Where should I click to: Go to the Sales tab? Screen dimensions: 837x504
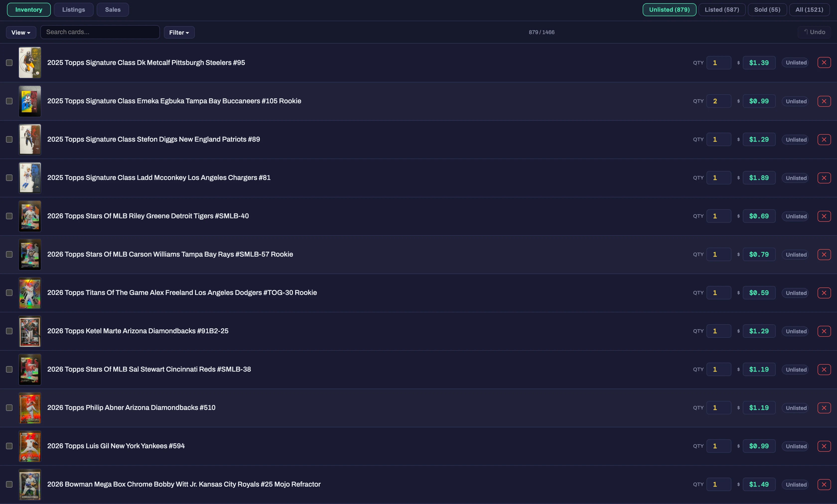click(113, 10)
